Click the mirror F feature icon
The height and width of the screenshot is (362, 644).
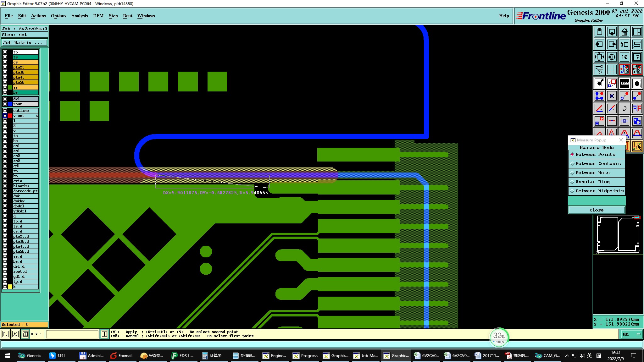click(637, 108)
